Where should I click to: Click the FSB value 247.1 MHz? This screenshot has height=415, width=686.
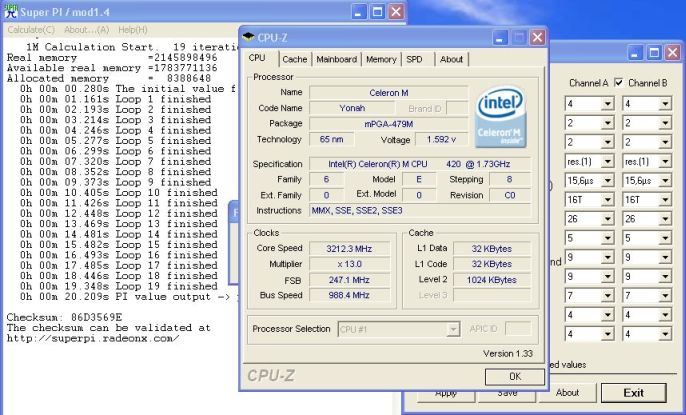349,280
